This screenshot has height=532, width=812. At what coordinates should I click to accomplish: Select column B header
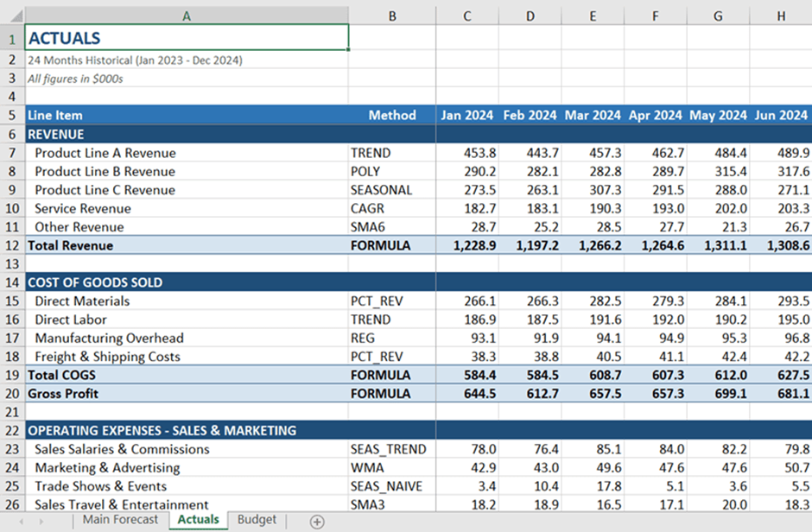pos(392,16)
